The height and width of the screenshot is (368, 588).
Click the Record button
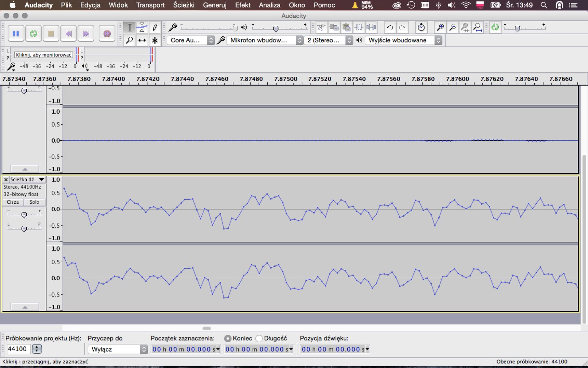[107, 34]
